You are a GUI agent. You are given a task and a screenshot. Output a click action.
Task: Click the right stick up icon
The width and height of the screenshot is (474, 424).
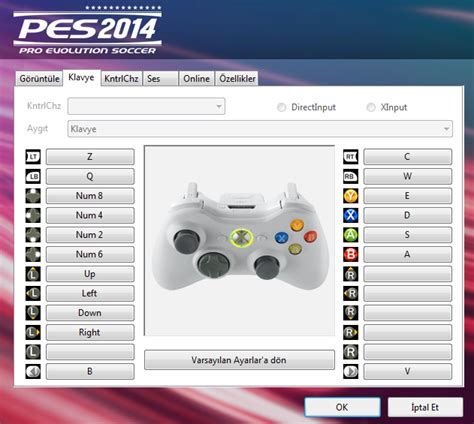[351, 274]
